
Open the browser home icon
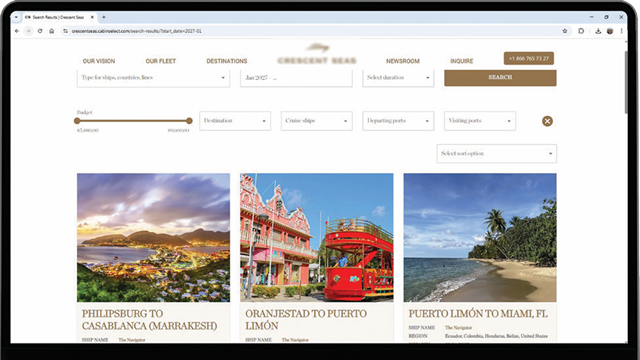51,31
